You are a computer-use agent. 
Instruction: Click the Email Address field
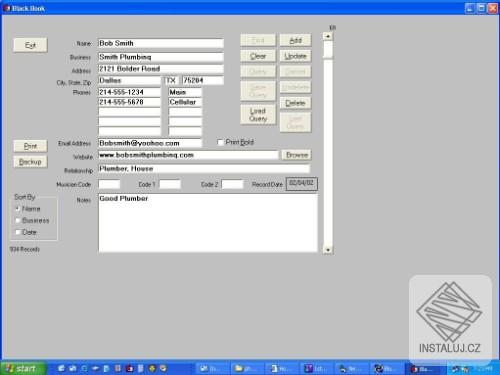(150, 143)
